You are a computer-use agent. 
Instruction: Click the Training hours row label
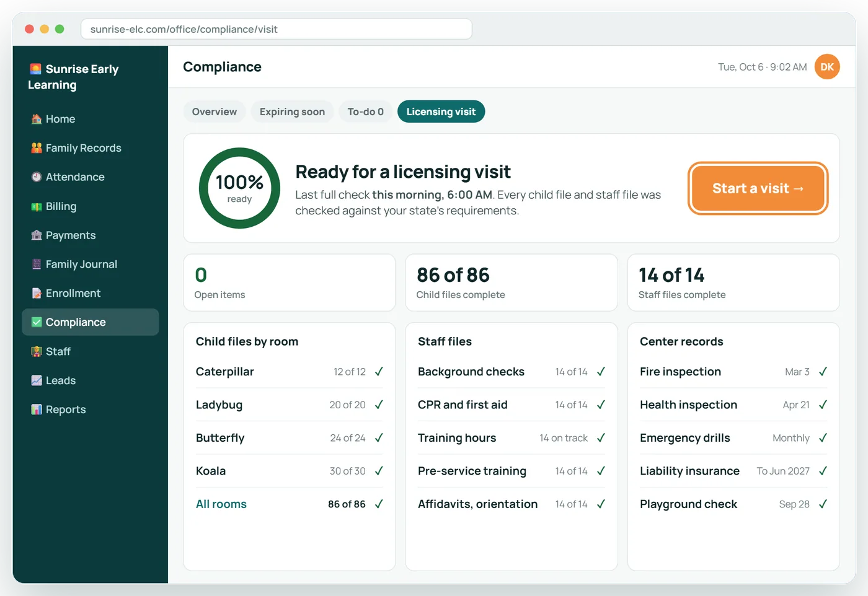click(457, 438)
